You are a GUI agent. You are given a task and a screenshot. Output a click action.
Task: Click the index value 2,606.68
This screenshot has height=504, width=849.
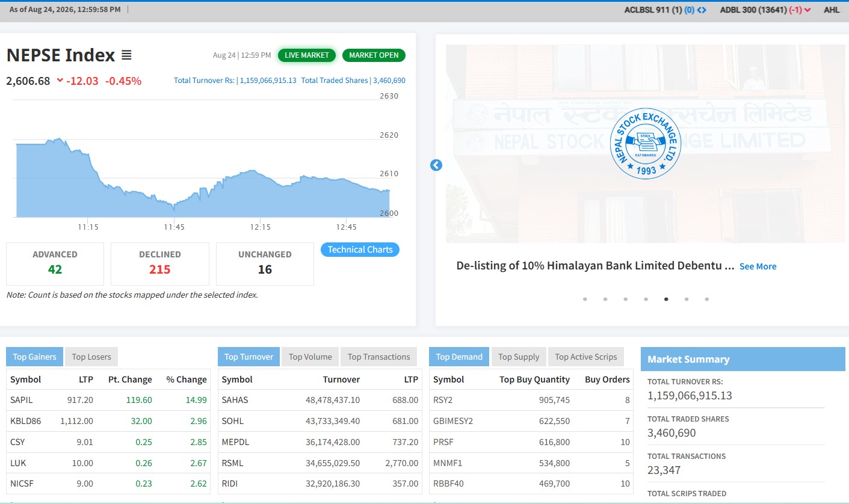tap(28, 81)
